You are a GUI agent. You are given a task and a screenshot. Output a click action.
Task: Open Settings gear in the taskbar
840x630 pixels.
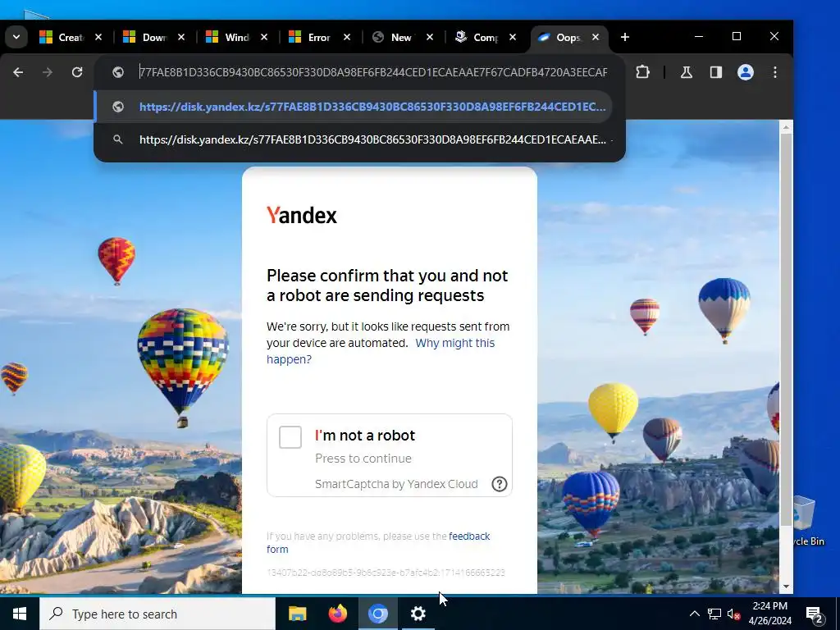click(418, 614)
